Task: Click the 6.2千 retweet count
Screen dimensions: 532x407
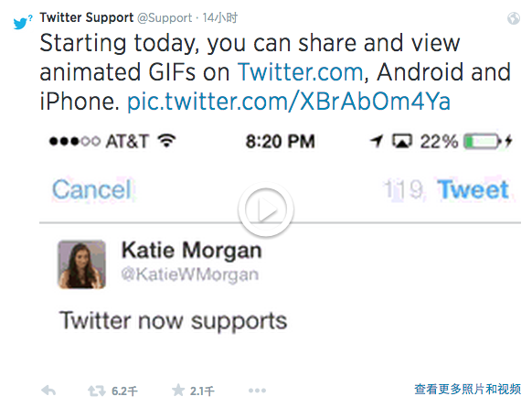Action: coord(124,391)
